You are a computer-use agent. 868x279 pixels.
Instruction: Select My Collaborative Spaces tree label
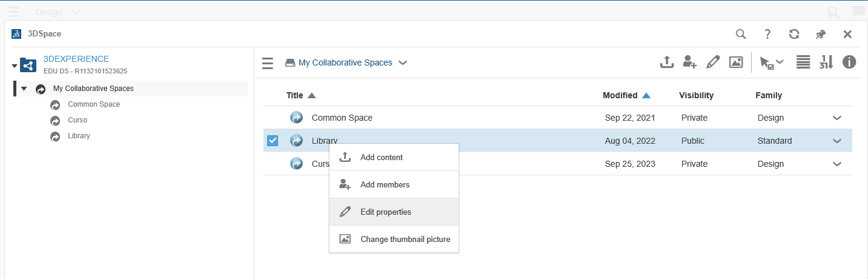[93, 89]
